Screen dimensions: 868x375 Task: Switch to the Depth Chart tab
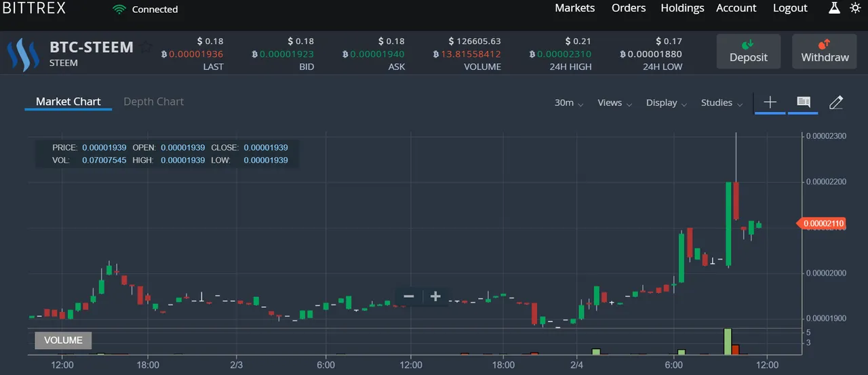click(x=153, y=102)
